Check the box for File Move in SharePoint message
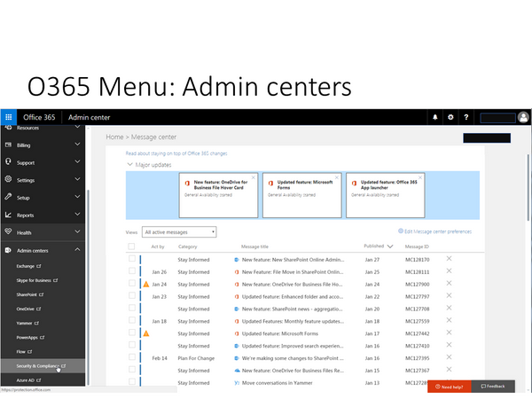Image resolution: width=532 pixels, height=399 pixels. (132, 270)
